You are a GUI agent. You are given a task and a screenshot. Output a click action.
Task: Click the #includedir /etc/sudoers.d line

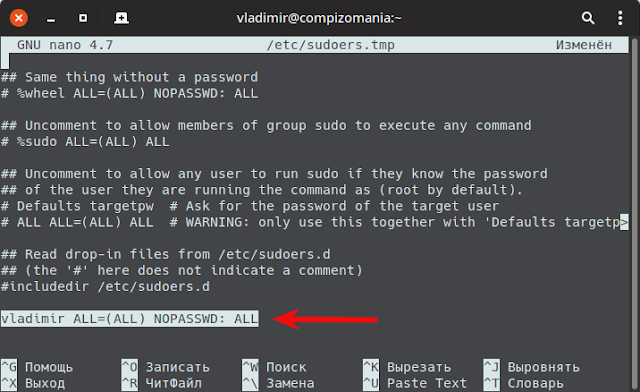[x=105, y=287]
